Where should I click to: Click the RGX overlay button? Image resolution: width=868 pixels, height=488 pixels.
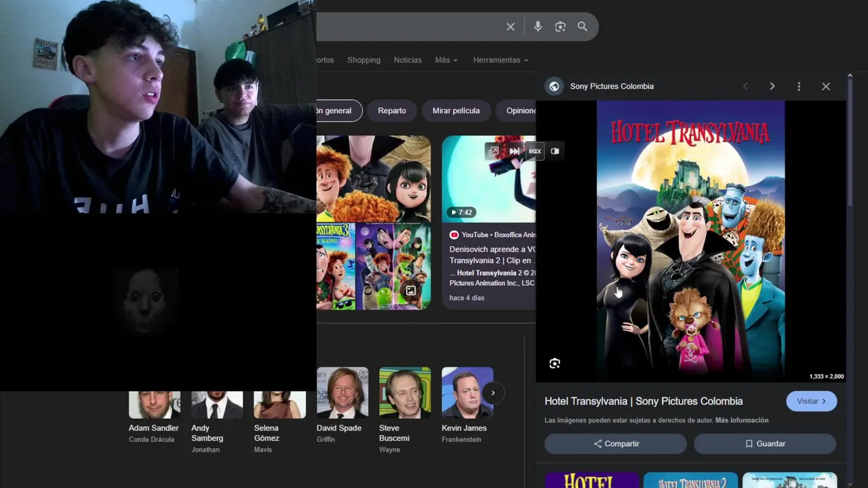(535, 151)
